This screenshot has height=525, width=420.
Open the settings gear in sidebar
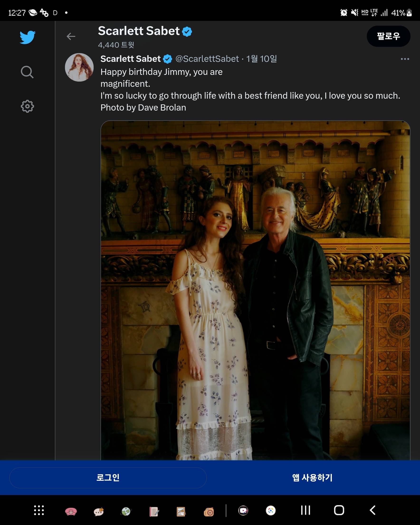point(27,106)
